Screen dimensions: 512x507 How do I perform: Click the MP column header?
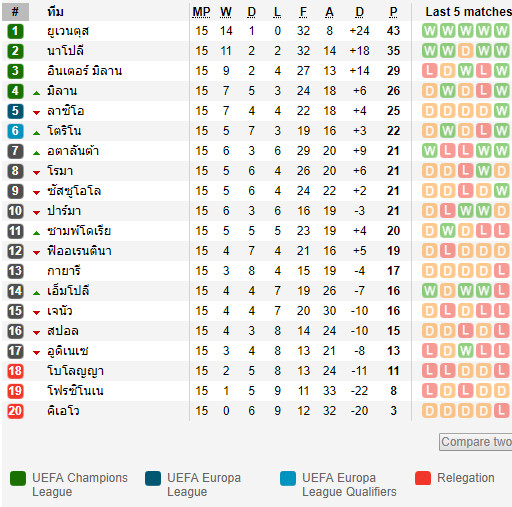(x=201, y=12)
